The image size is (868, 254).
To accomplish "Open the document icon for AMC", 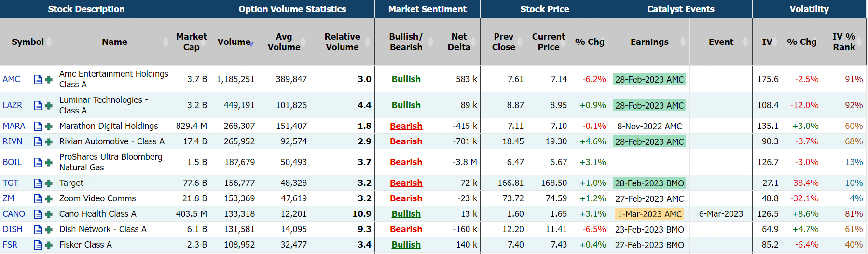I will click(38, 79).
